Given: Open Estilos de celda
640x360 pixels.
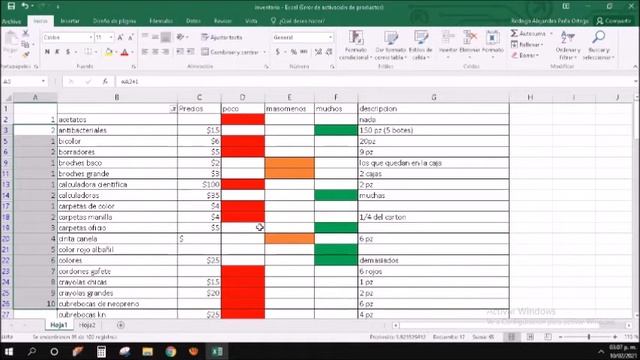Looking at the screenshot, I should (420, 45).
